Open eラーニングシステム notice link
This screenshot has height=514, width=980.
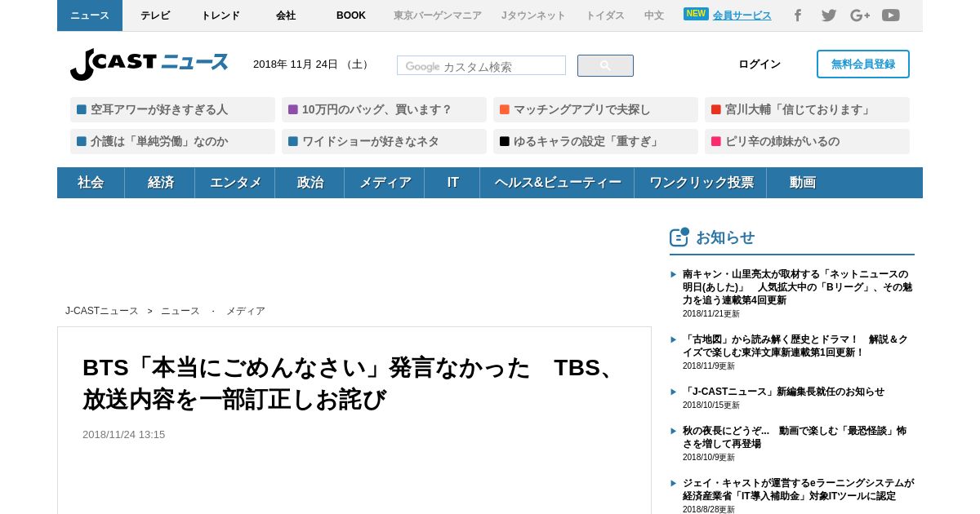(x=798, y=490)
